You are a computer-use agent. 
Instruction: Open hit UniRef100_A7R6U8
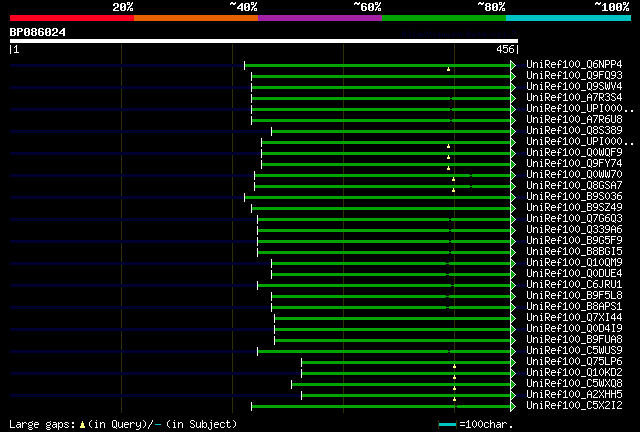pos(574,120)
